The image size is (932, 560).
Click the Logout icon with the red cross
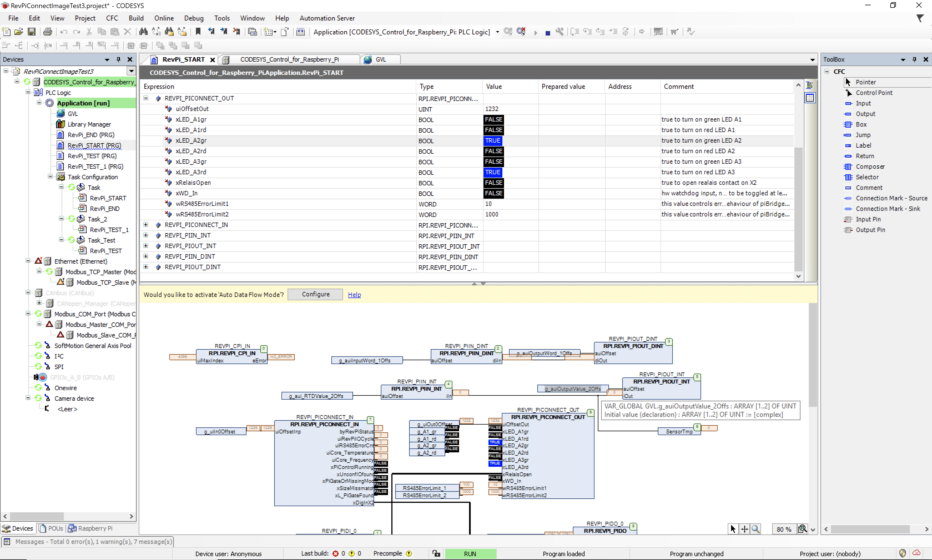point(521,32)
